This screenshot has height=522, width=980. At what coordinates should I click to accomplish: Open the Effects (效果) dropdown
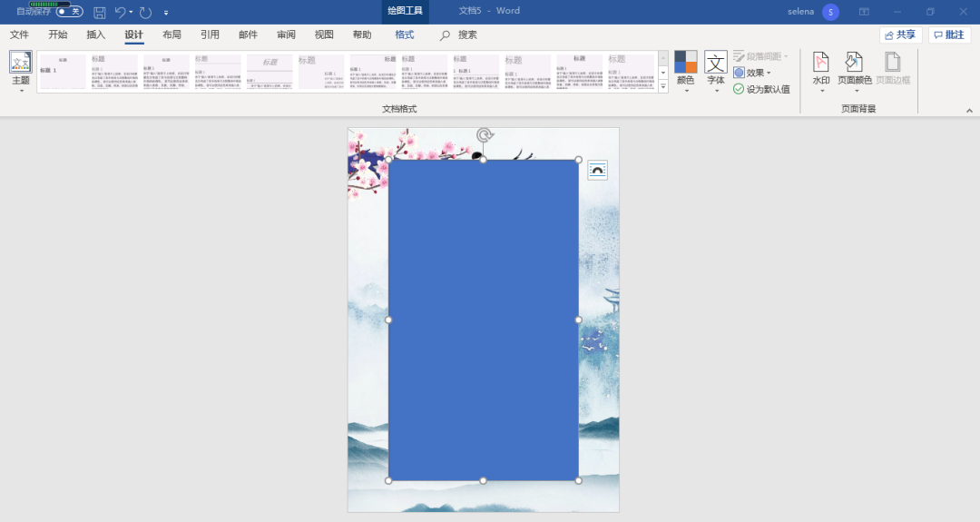click(x=752, y=73)
